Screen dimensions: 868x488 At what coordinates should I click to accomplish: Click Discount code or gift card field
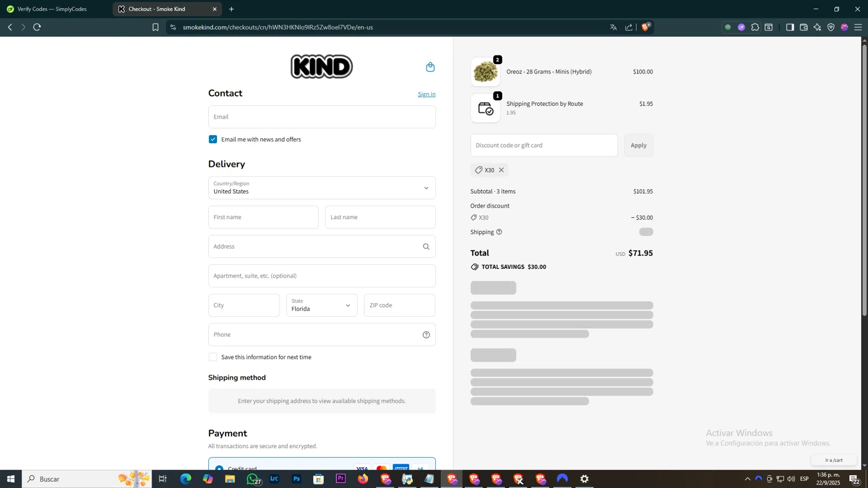[544, 145]
